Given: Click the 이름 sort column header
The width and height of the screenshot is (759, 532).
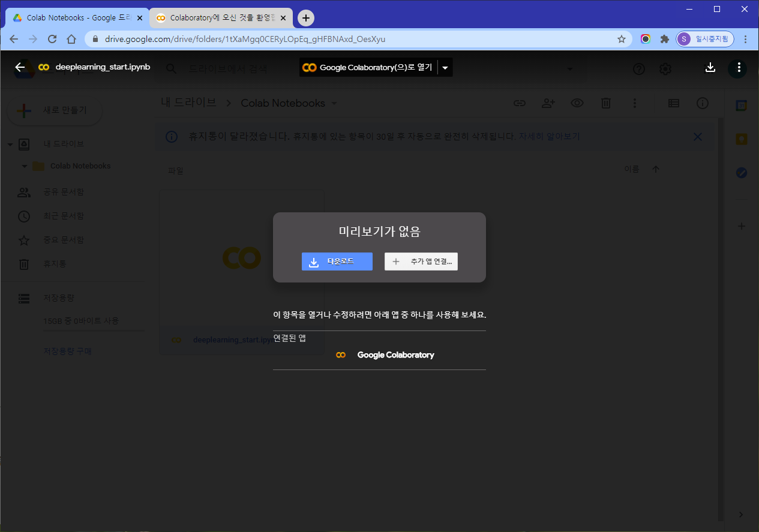Looking at the screenshot, I should [x=632, y=170].
